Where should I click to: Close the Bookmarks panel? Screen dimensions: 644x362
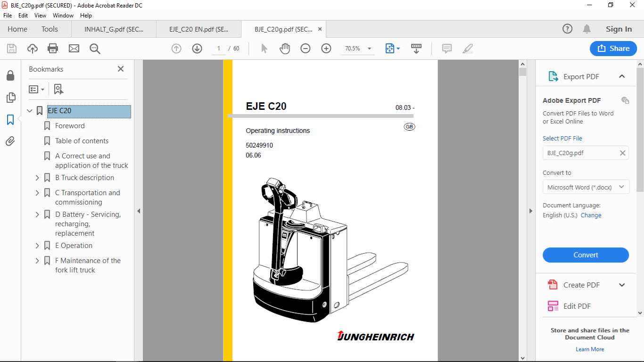pos(121,69)
